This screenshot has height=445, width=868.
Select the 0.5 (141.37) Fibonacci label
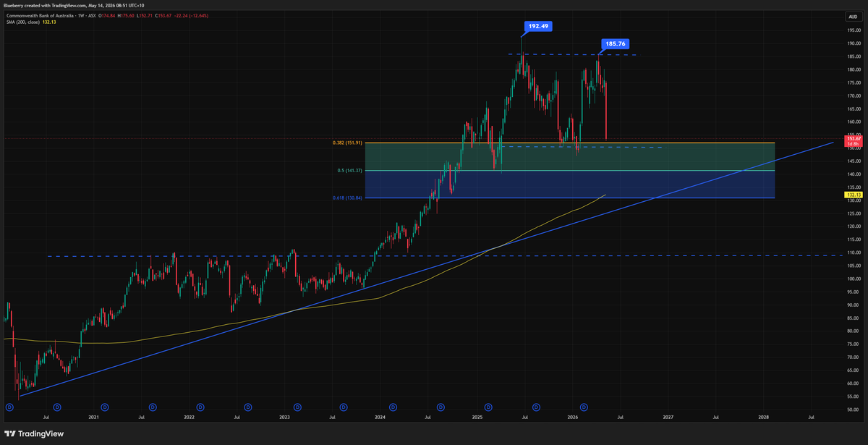(350, 170)
